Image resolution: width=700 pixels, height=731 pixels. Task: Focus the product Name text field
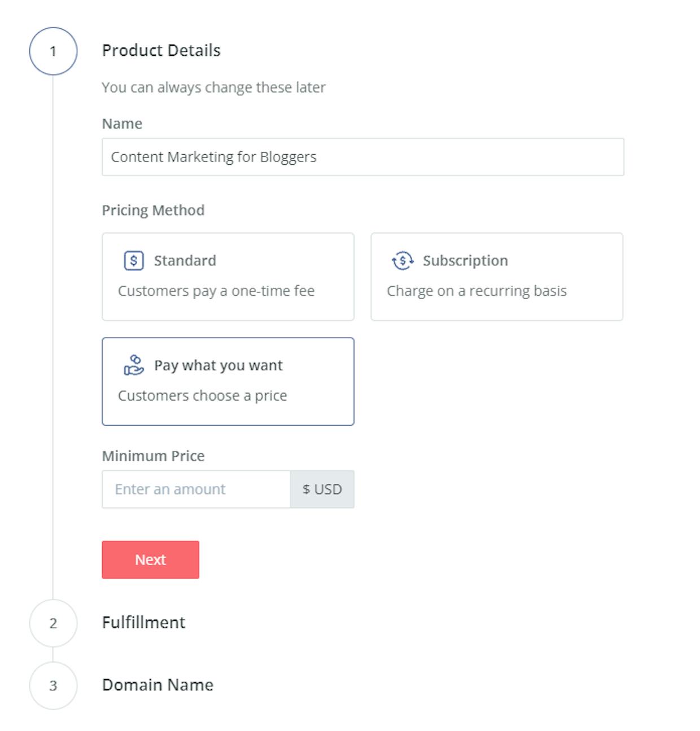tap(363, 157)
